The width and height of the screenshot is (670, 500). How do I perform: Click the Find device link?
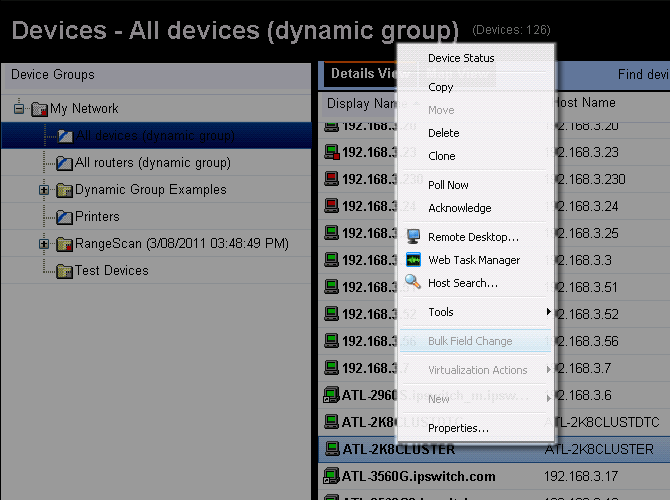point(644,74)
